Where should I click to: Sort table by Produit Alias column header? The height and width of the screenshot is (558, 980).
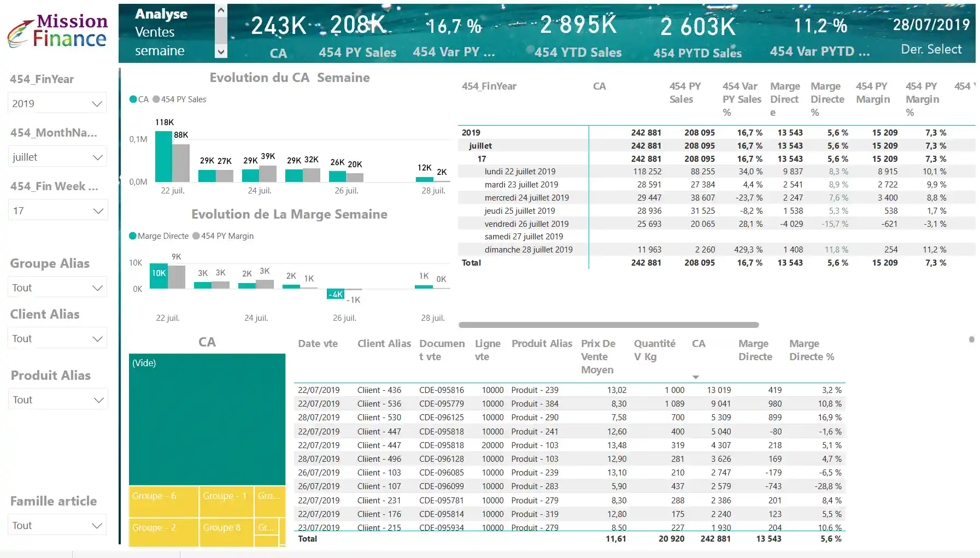[x=542, y=344]
